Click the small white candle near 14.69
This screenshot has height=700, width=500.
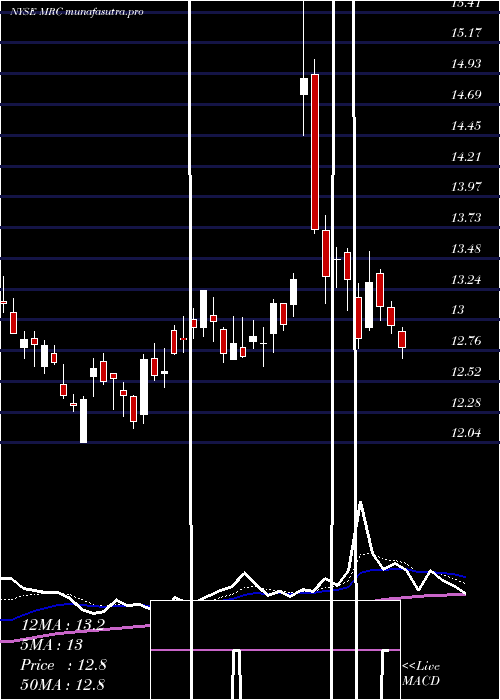[x=304, y=86]
